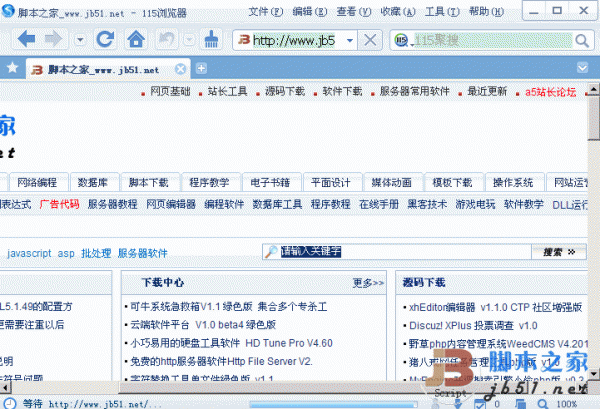The width and height of the screenshot is (600, 409).
Task: Click the undo closed tab icon
Action: point(167,39)
